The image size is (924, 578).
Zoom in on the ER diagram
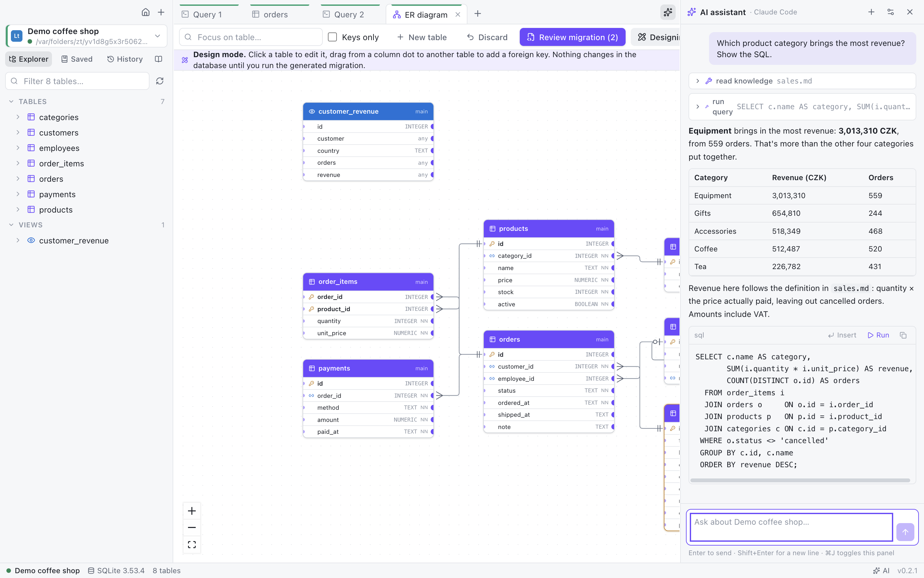click(192, 511)
